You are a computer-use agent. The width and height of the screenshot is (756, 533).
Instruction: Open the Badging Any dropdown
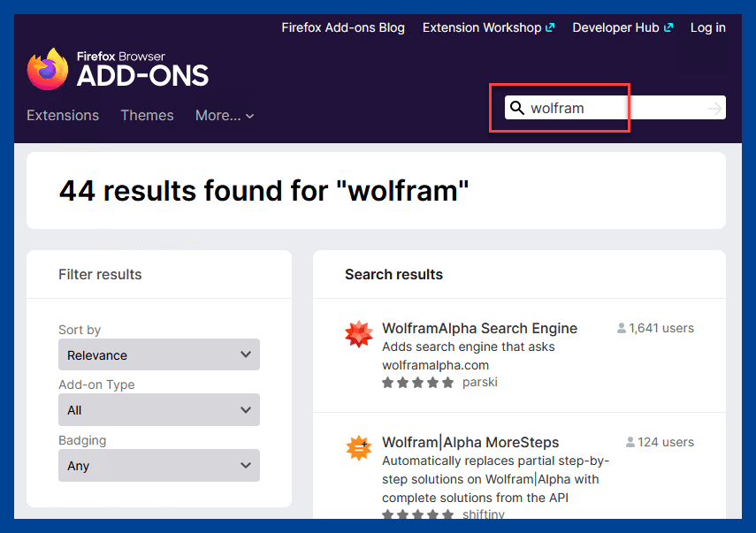(x=159, y=465)
